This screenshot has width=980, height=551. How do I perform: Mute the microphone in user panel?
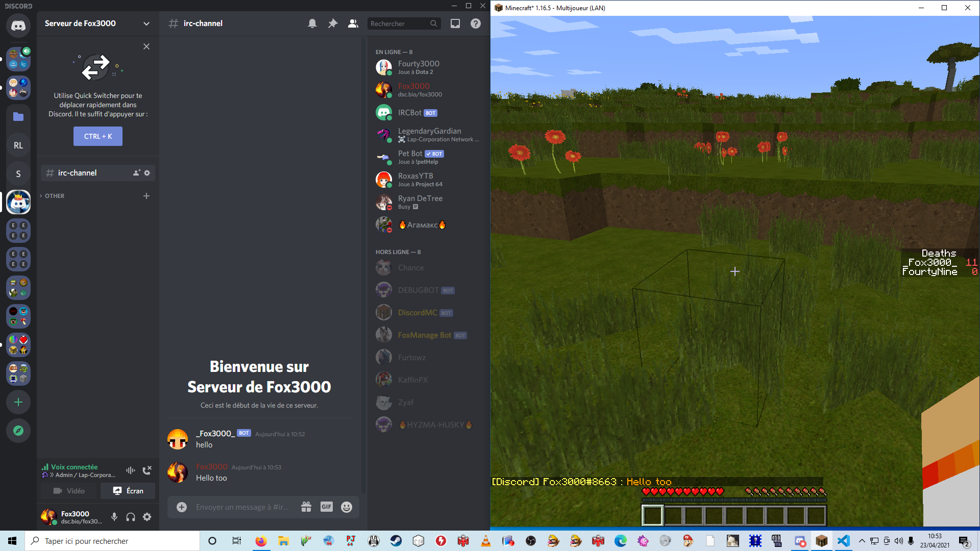(x=114, y=517)
